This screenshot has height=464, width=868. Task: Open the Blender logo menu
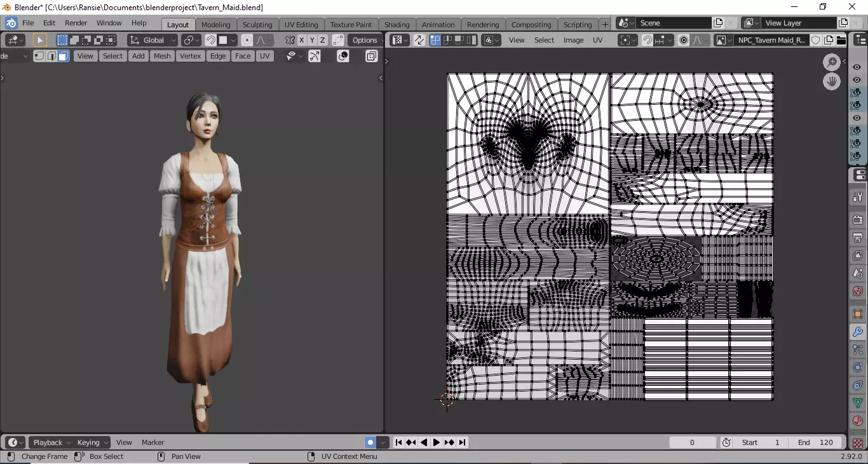(x=11, y=23)
